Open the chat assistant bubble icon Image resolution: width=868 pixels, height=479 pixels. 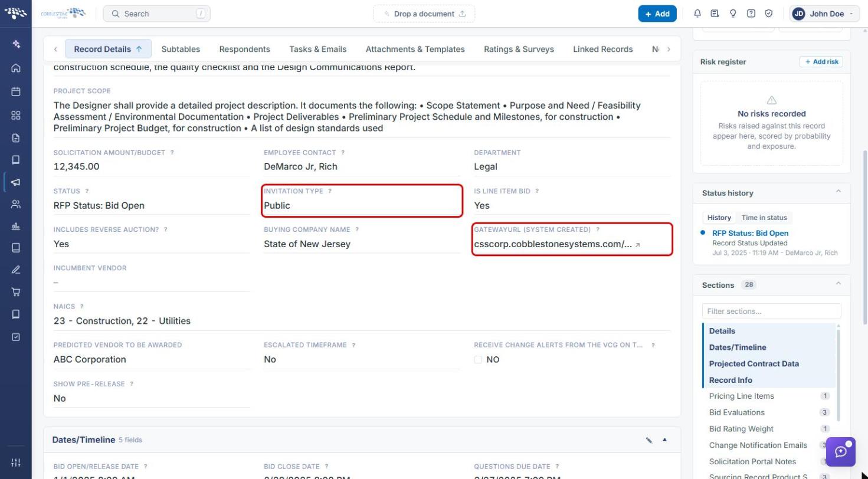click(841, 452)
